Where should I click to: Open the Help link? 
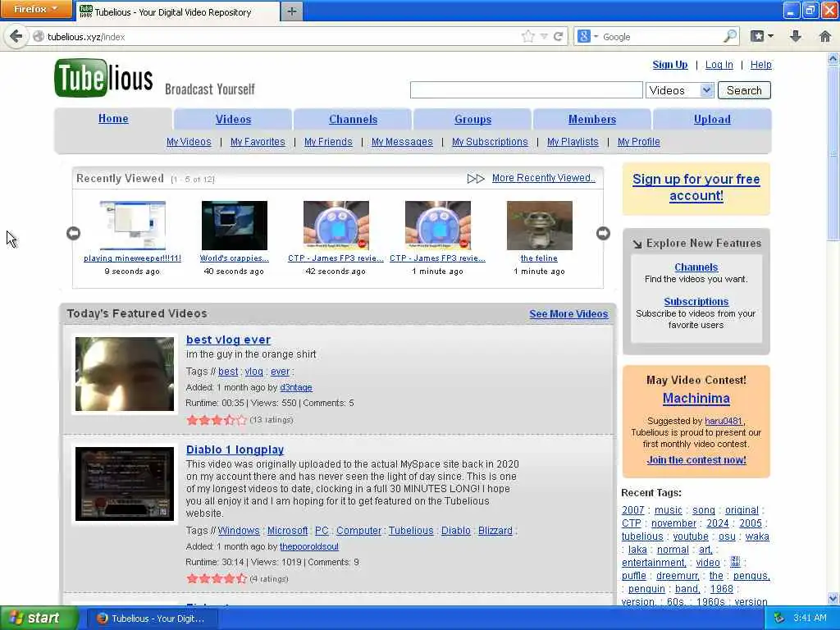[x=760, y=65]
